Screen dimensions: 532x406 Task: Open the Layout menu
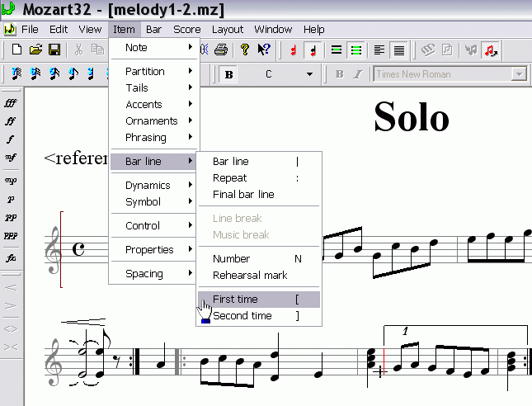click(x=228, y=30)
